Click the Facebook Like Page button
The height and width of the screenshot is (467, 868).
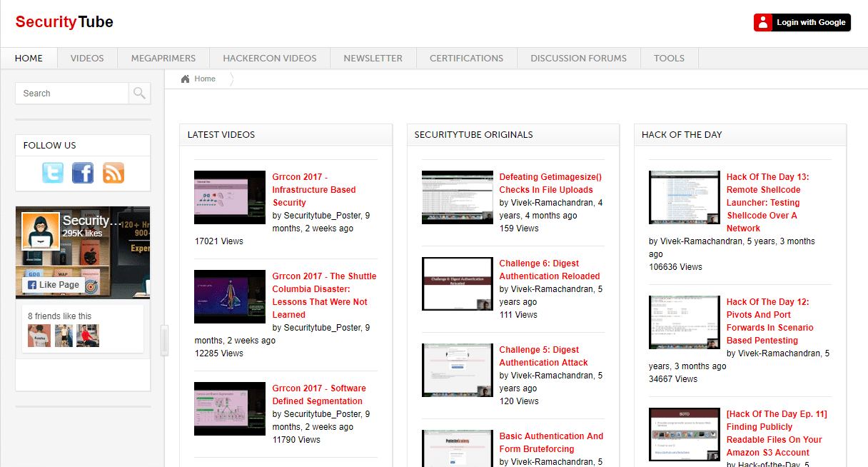click(x=54, y=285)
